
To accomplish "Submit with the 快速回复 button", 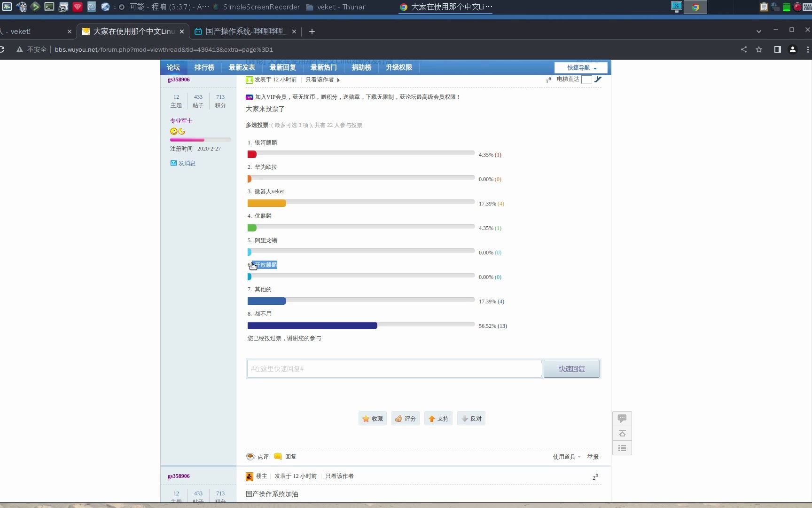I will (x=571, y=369).
